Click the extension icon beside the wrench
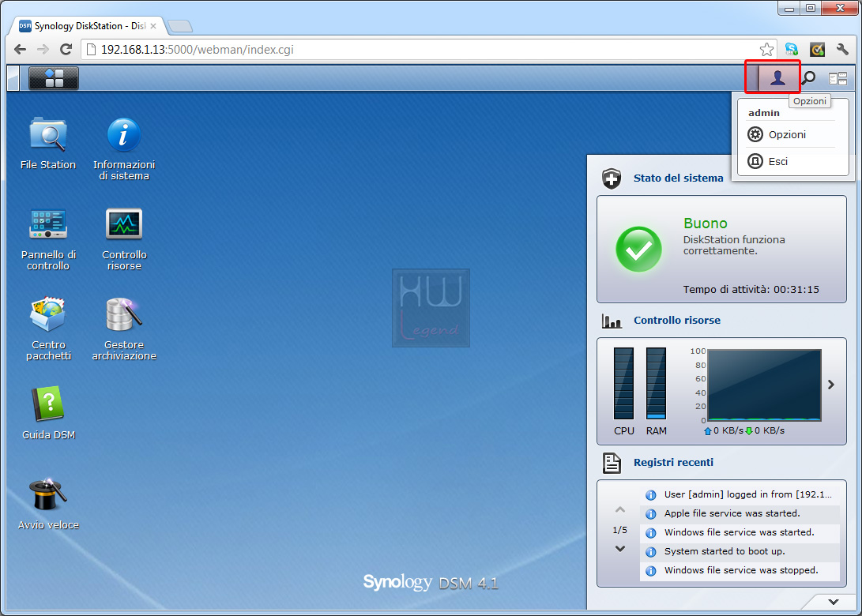This screenshot has height=616, width=862. [818, 50]
